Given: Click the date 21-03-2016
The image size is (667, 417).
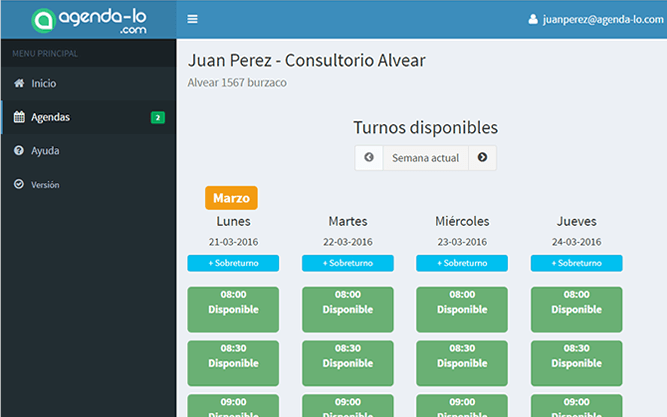Looking at the screenshot, I should (x=233, y=242).
